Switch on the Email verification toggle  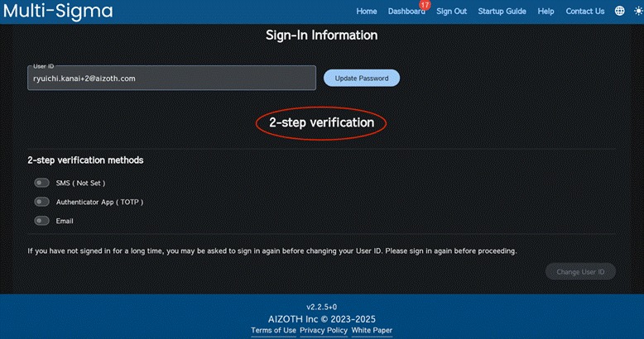coord(41,221)
